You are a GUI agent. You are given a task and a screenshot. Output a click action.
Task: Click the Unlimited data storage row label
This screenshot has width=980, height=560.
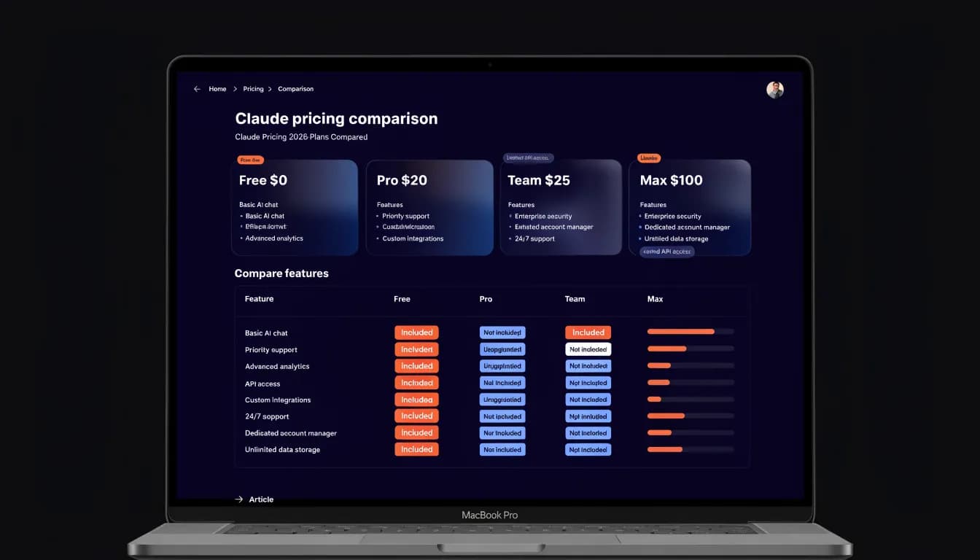coord(282,450)
